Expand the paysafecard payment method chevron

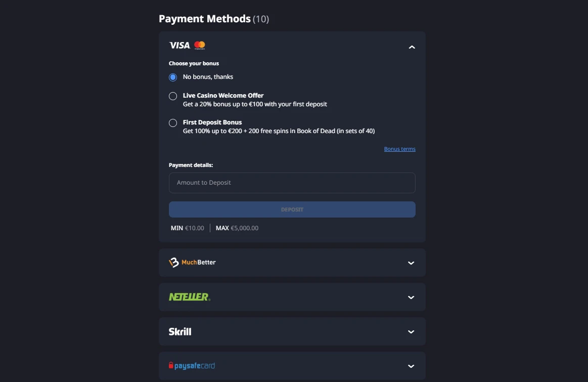point(411,366)
